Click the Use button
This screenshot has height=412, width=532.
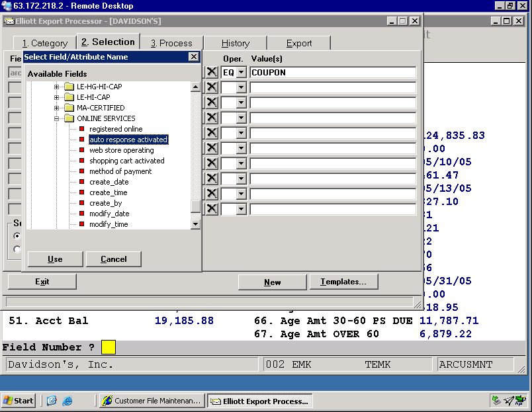[56, 259]
